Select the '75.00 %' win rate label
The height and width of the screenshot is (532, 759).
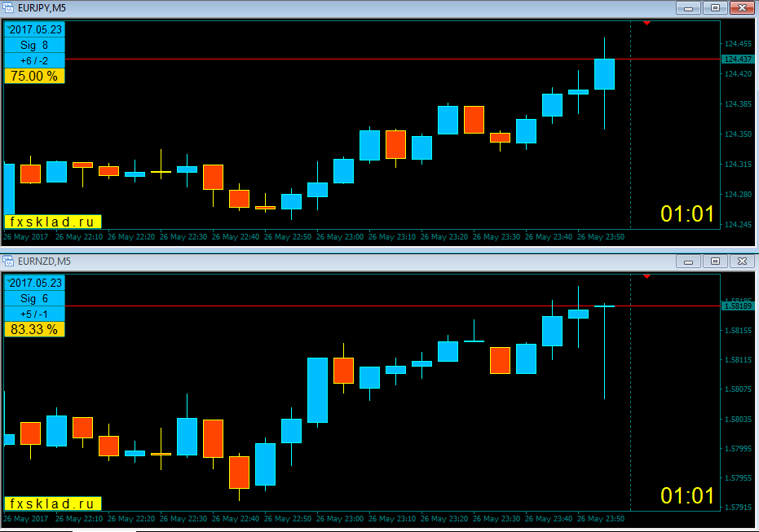pyautogui.click(x=34, y=76)
